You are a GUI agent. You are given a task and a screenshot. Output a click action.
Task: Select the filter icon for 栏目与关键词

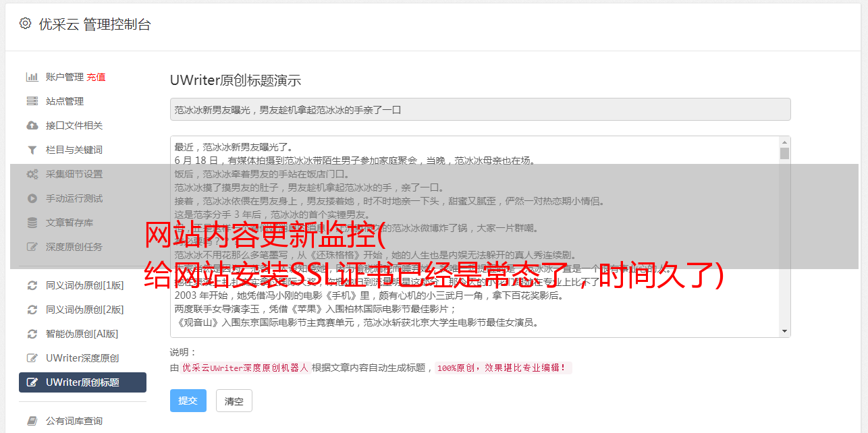pyautogui.click(x=32, y=150)
